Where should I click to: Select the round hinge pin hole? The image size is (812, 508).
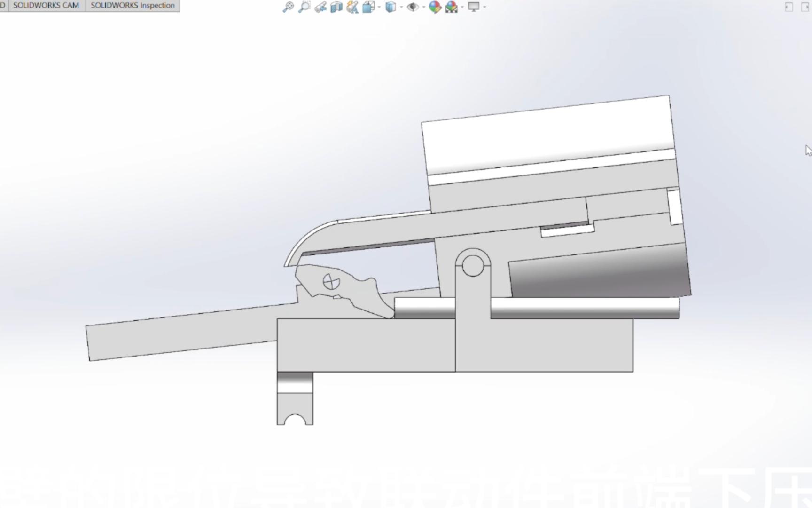click(x=473, y=266)
